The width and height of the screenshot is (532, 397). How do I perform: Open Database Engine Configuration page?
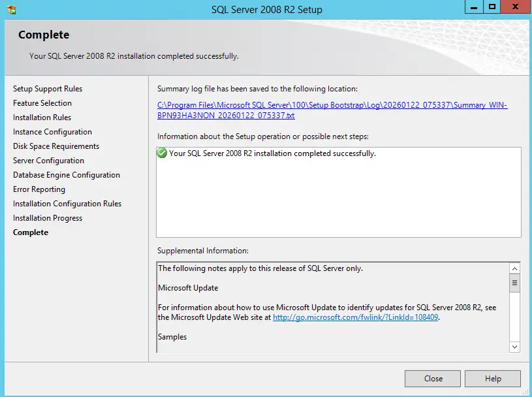[x=66, y=174]
